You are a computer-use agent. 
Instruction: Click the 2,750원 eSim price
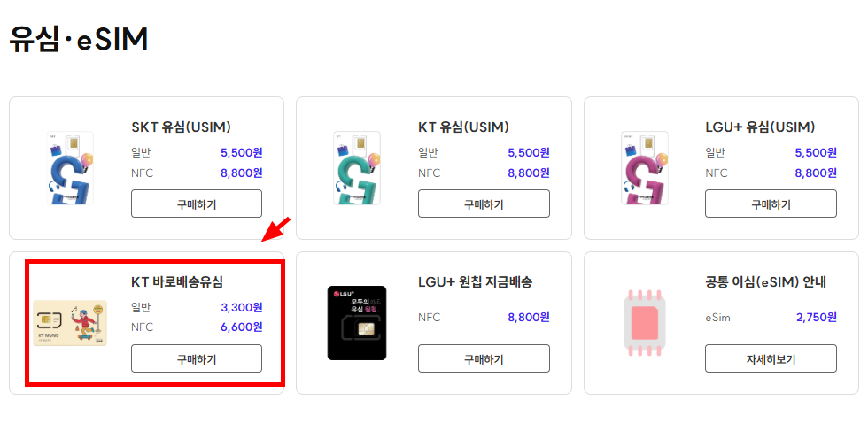tap(816, 318)
